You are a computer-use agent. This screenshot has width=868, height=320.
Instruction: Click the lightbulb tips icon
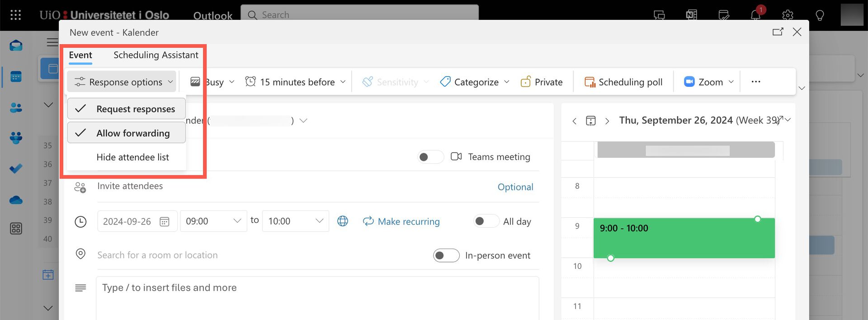coord(820,15)
